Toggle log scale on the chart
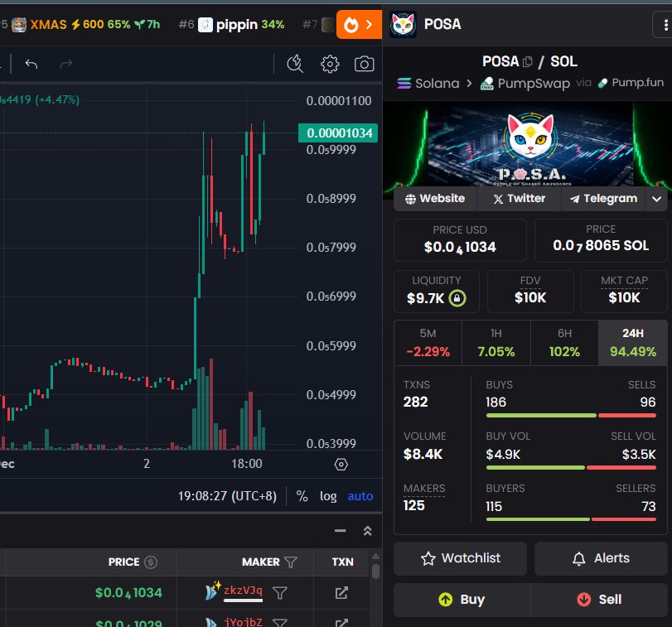 (x=328, y=496)
